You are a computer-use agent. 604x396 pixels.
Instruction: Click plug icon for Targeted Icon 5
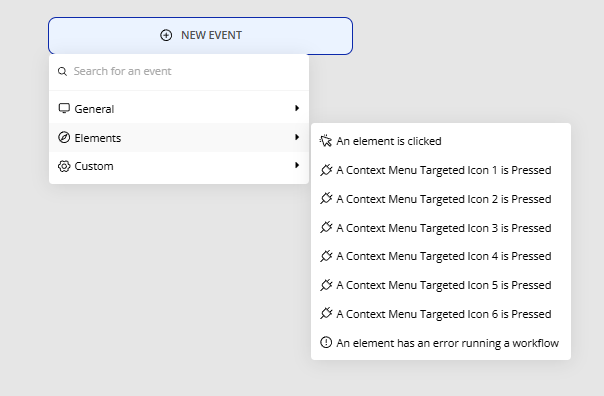click(326, 285)
